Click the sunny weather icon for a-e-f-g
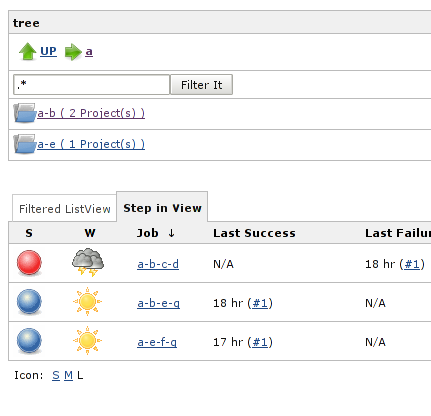Screen dimensions: 431x416 click(87, 341)
